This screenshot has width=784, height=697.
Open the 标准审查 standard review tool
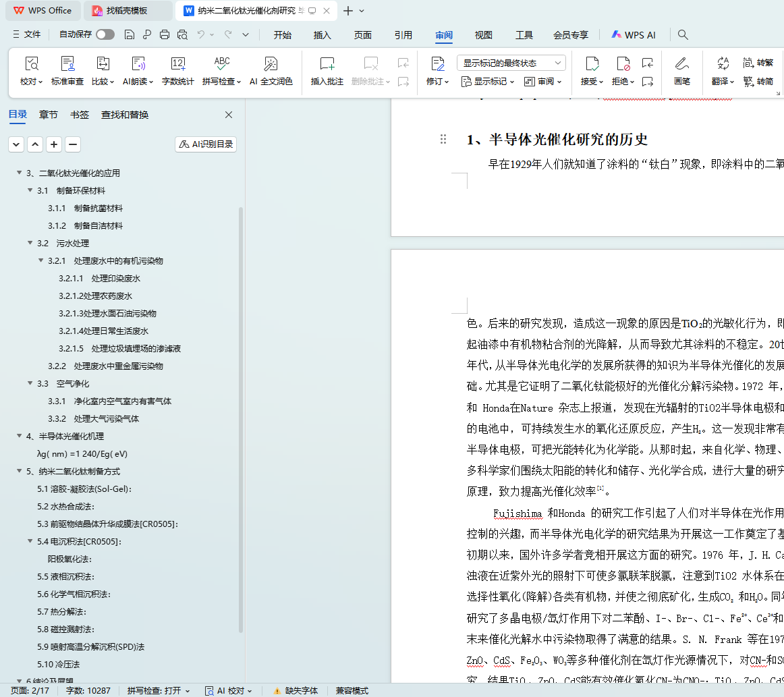[67, 65]
